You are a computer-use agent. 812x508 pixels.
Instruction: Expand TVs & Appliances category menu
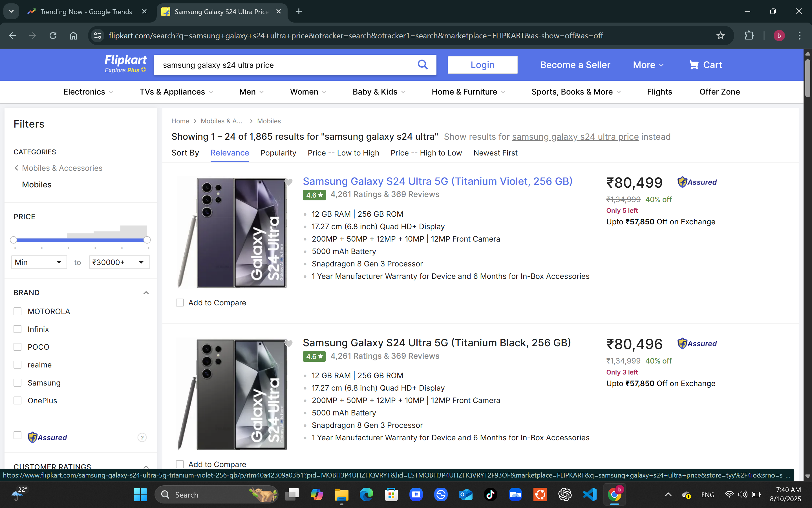click(x=176, y=92)
